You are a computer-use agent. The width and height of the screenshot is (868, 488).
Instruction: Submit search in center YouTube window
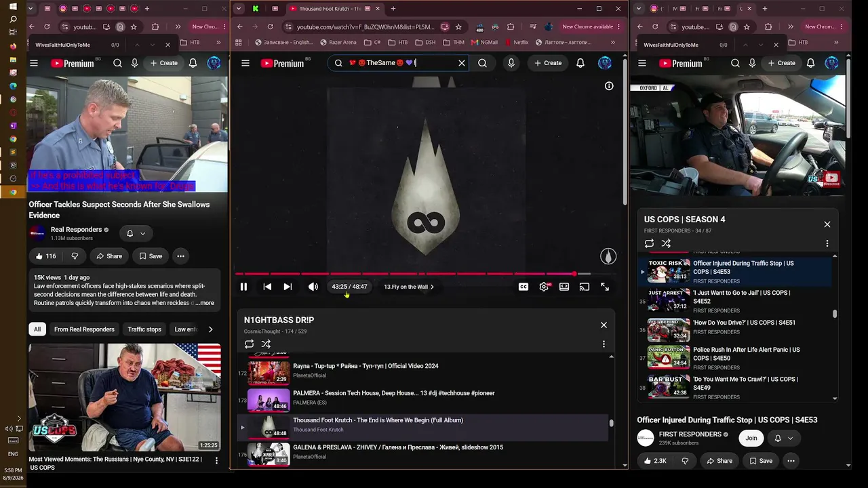[482, 63]
